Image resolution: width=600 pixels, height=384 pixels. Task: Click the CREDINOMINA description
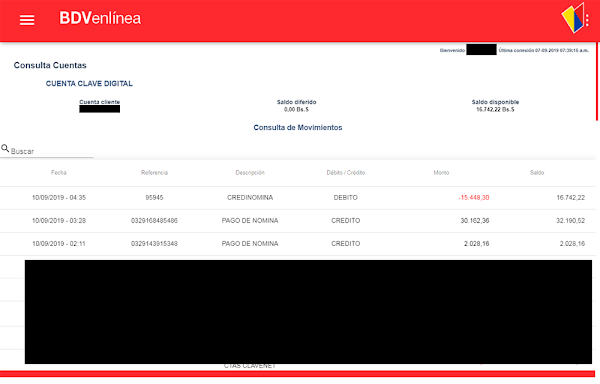250,198
